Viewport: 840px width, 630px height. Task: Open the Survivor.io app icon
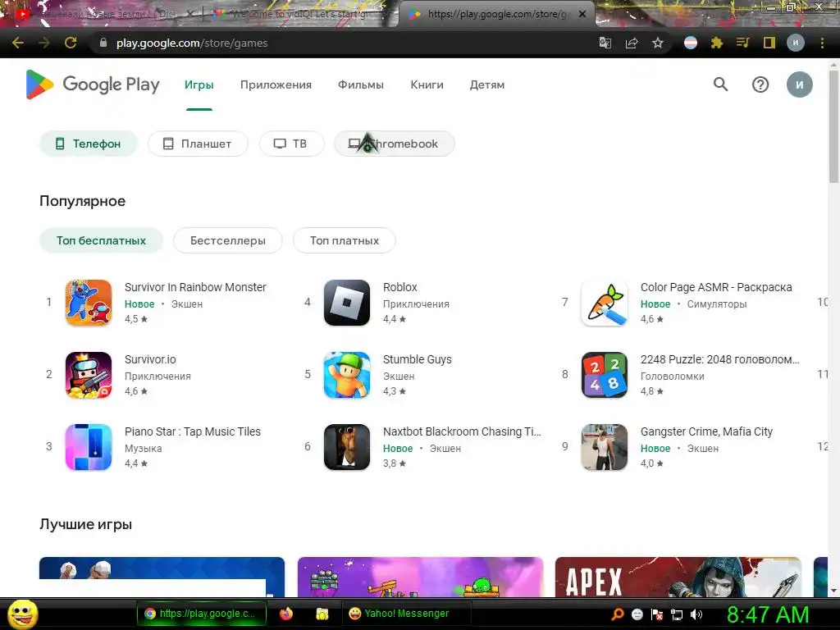tap(89, 375)
